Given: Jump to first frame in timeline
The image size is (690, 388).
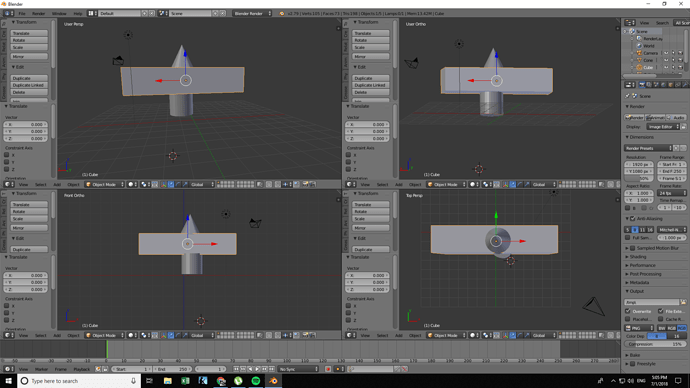Looking at the screenshot, I should 236,369.
